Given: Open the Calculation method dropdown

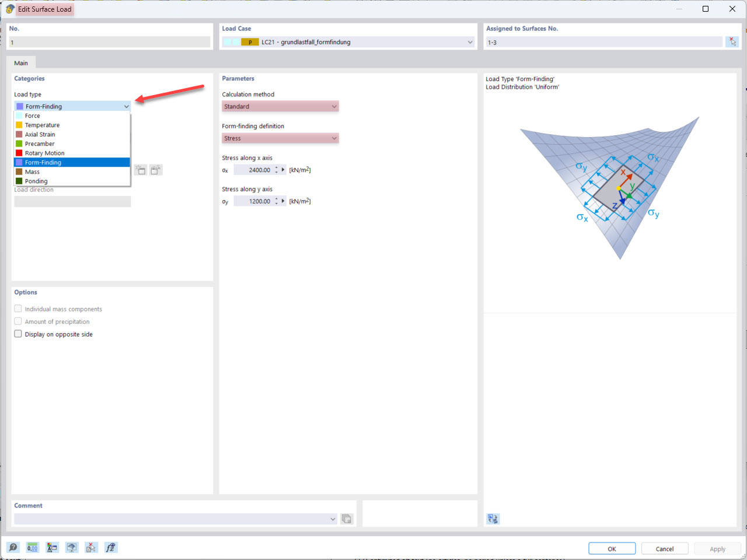Looking at the screenshot, I should (333, 106).
